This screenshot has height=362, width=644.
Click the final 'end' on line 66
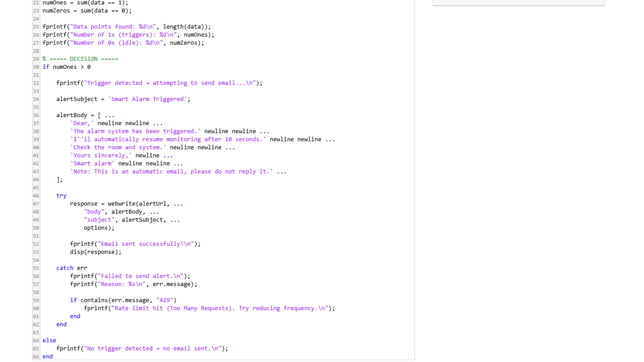48,357
